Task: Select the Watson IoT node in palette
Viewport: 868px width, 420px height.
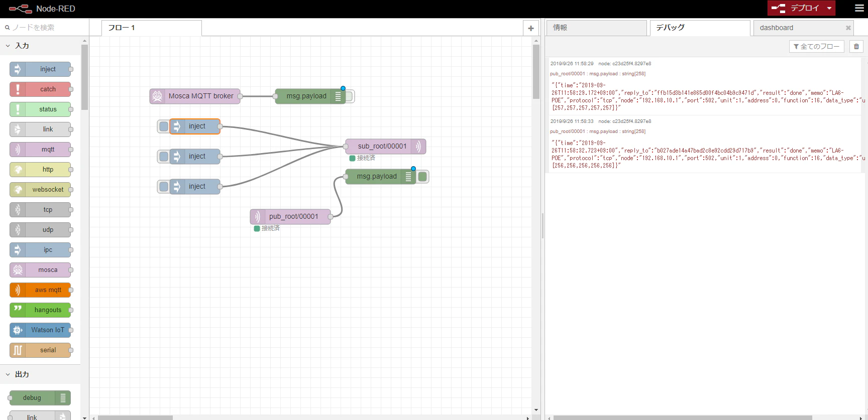Action: tap(41, 330)
